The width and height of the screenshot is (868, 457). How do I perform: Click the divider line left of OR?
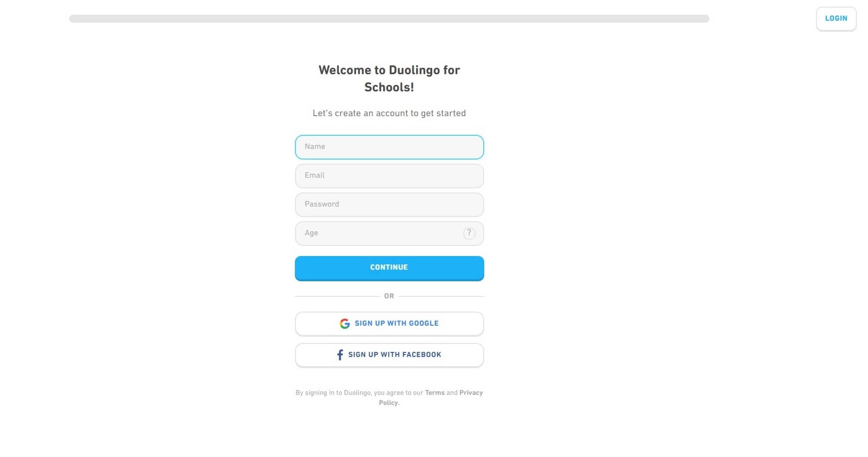[337, 296]
